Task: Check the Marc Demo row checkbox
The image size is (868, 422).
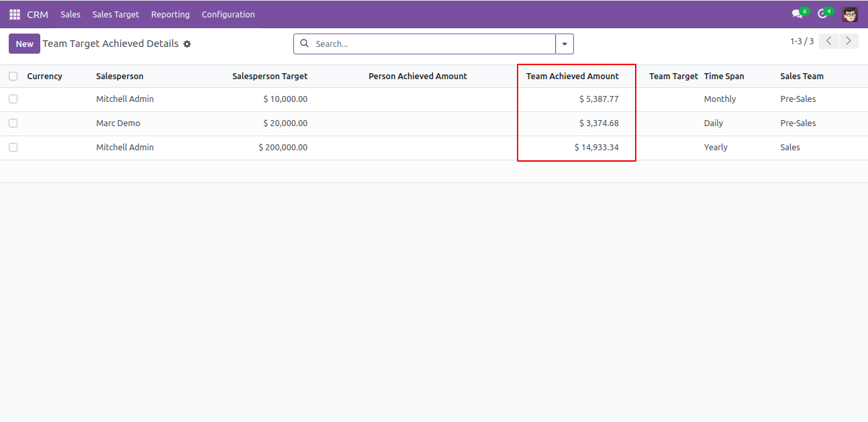Action: (x=13, y=123)
